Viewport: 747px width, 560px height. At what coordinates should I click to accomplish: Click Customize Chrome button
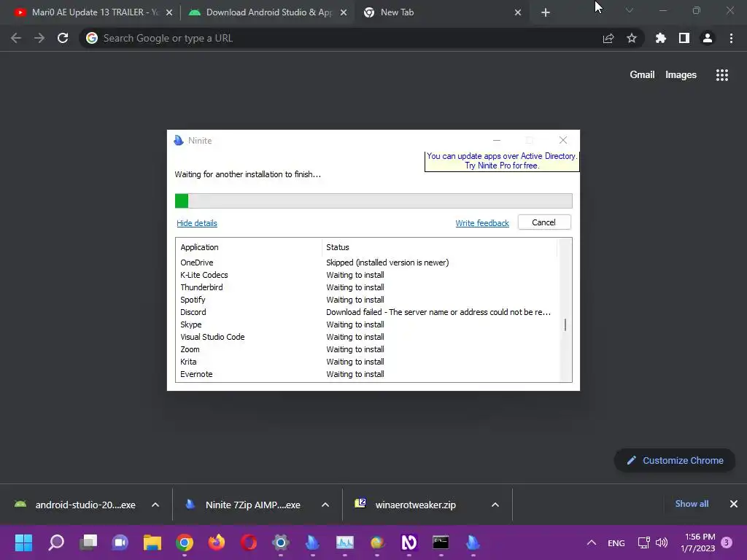[x=675, y=461]
